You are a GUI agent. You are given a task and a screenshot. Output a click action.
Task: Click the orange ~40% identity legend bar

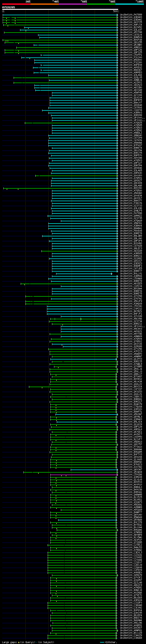(45, 4)
